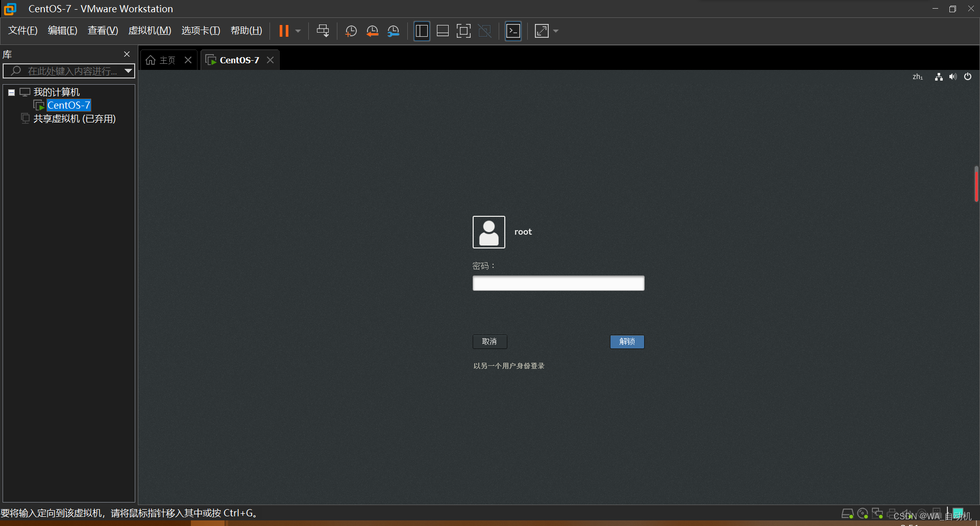This screenshot has width=980, height=526.
Task: Click the hard disk status icon
Action: pyautogui.click(x=847, y=513)
